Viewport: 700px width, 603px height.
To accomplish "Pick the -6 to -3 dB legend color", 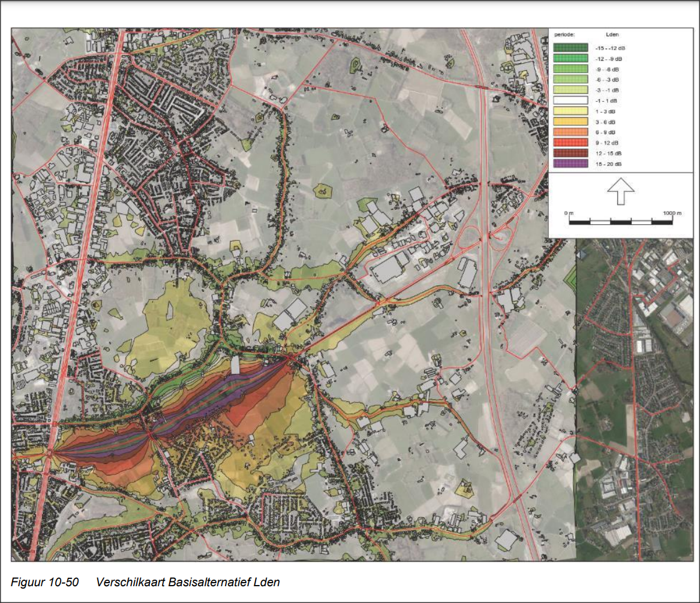I will pos(571,79).
